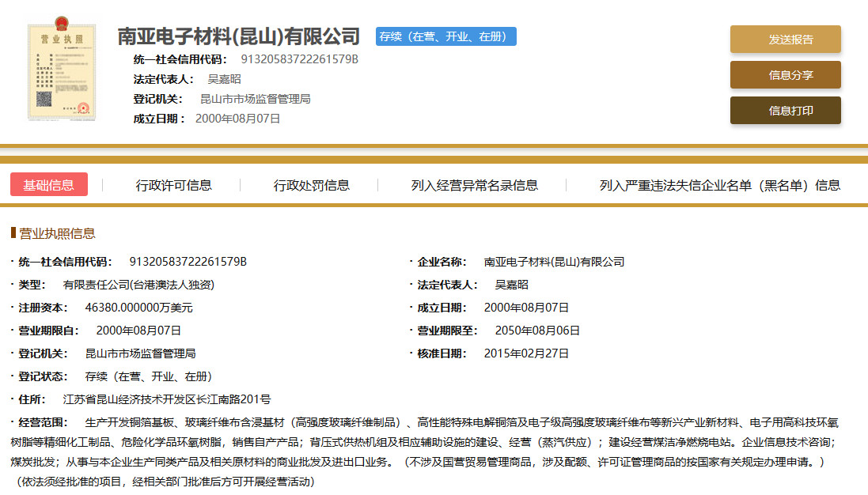Click header legal representative name 吴嘉昭
The image size is (868, 495).
point(224,79)
